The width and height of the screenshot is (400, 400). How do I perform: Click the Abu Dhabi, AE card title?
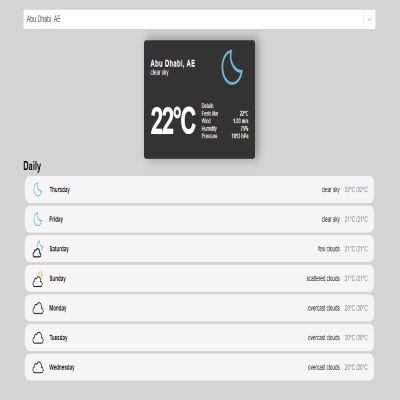pos(173,63)
